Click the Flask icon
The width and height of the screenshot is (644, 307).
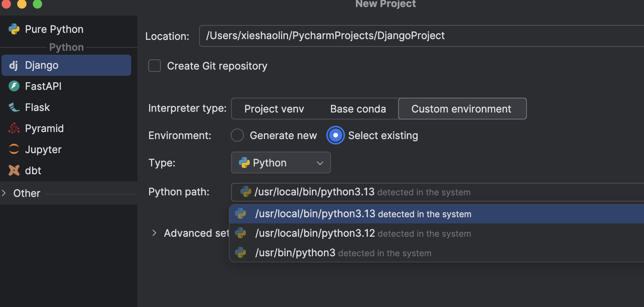click(x=14, y=107)
